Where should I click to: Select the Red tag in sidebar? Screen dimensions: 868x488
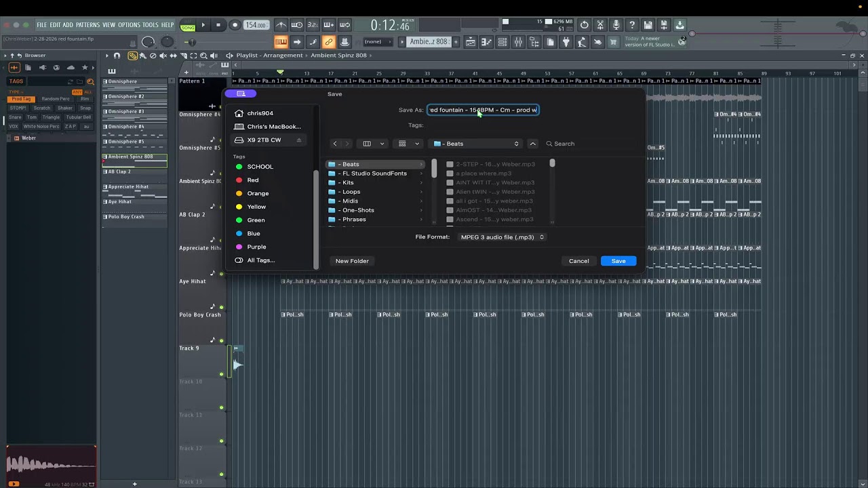[x=253, y=180]
